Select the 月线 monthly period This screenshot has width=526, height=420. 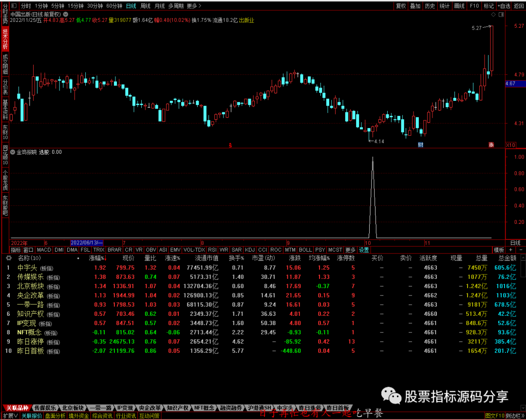pyautogui.click(x=159, y=6)
